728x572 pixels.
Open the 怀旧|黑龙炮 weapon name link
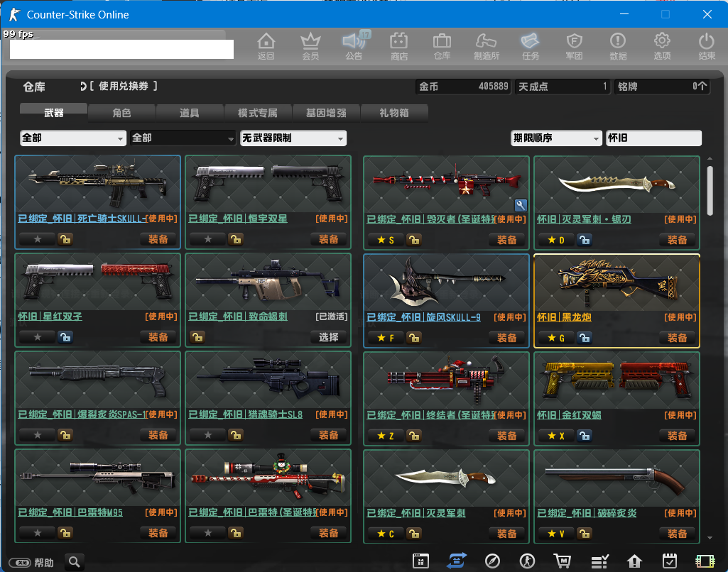coord(564,317)
